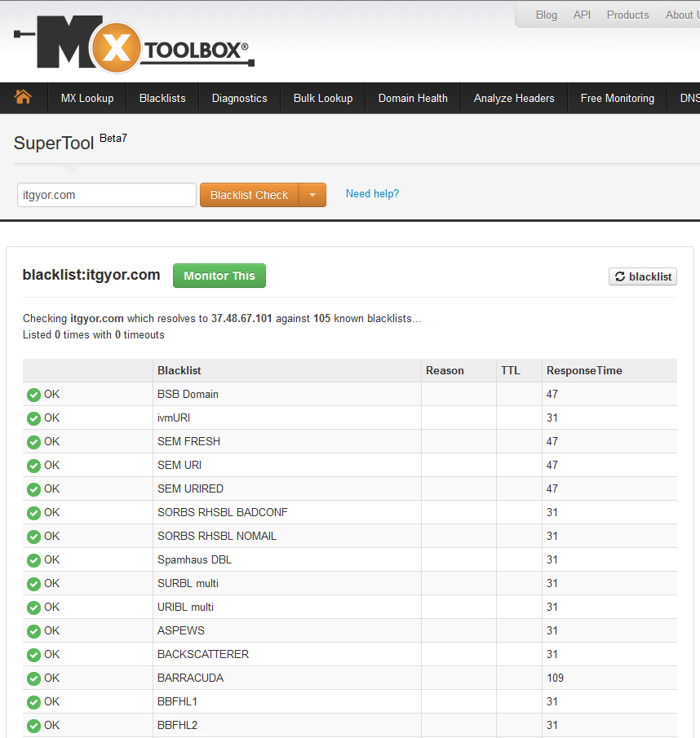This screenshot has height=738, width=700.
Task: Click the green check icon beside BARRACUDA
Action: point(33,678)
